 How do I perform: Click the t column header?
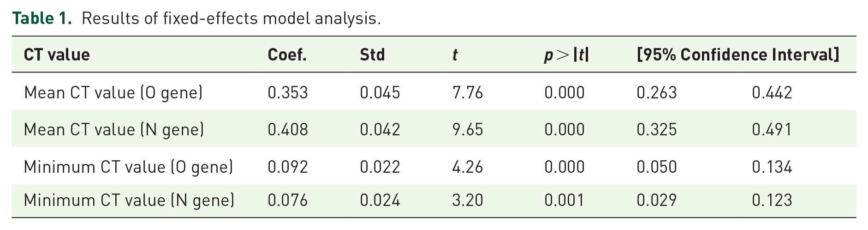point(455,55)
